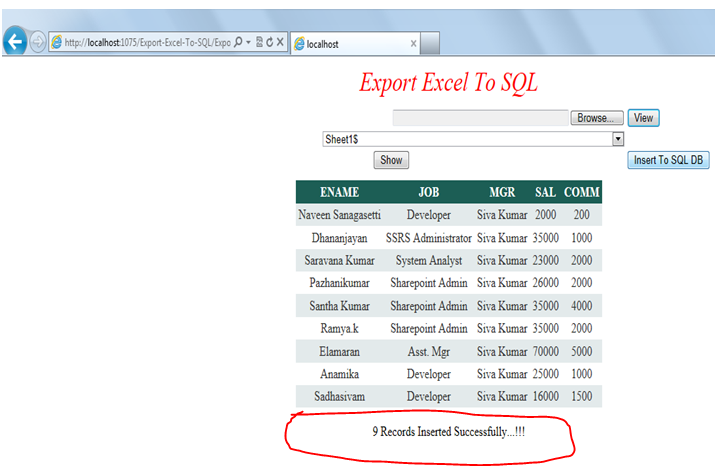Click the View button
The image size is (715, 475).
click(x=643, y=118)
